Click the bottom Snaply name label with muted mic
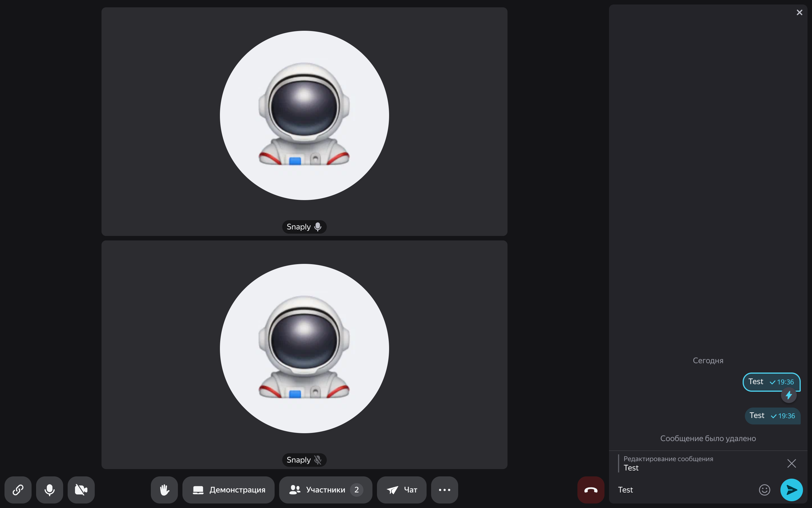812x508 pixels. (x=304, y=460)
